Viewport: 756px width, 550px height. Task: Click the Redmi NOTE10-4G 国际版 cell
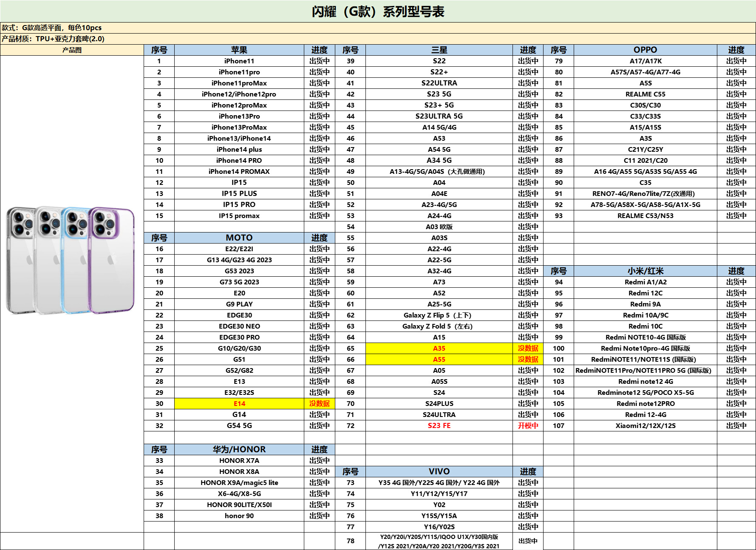646,337
